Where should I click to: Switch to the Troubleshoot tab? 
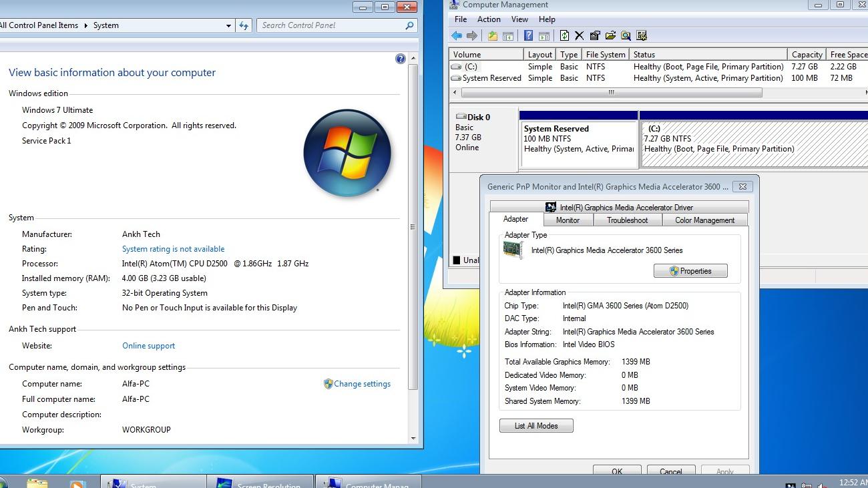627,220
